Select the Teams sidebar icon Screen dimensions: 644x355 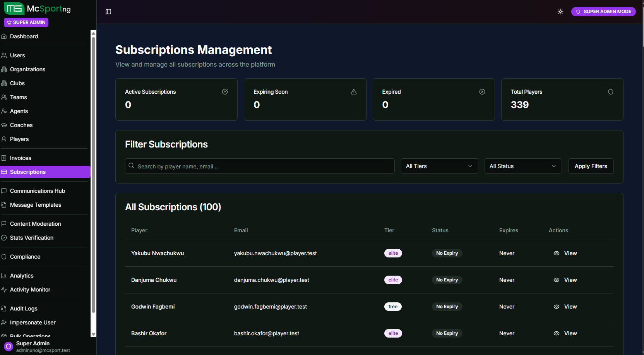(x=4, y=97)
